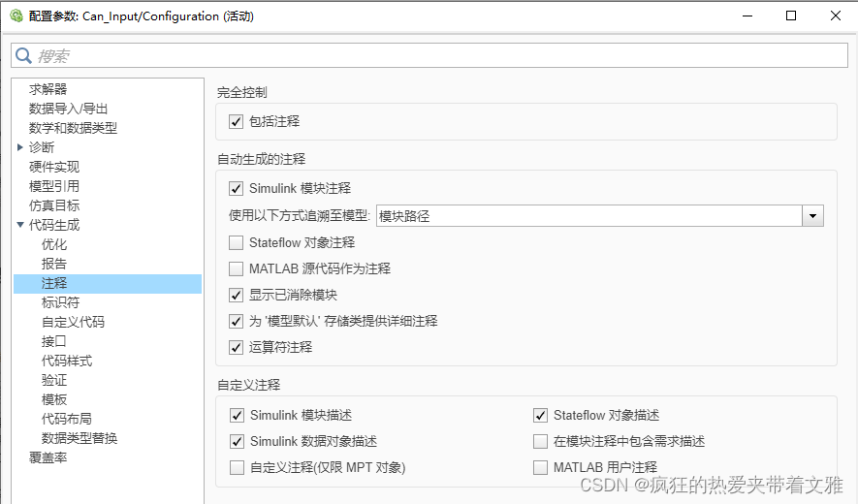Screen dimensions: 858x504
Task: Enable MATLAB 用户注释 checkbox
Action: point(540,468)
